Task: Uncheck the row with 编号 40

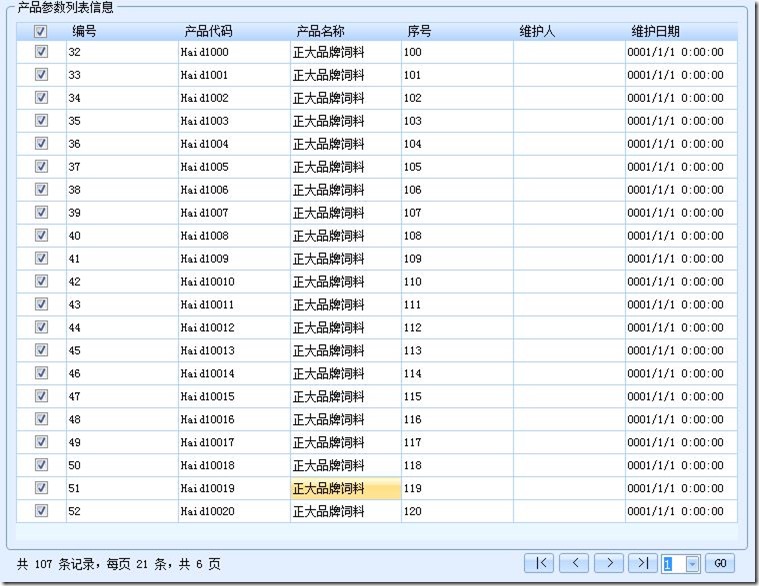Action: (41, 235)
